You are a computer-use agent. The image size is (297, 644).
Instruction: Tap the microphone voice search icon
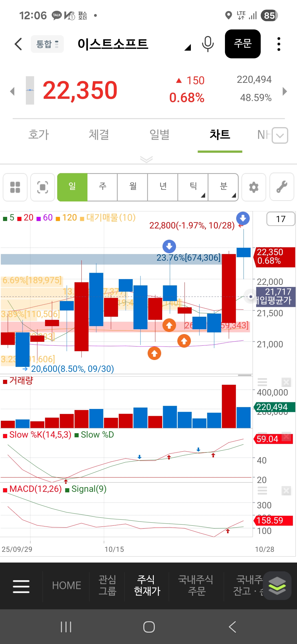pyautogui.click(x=208, y=44)
